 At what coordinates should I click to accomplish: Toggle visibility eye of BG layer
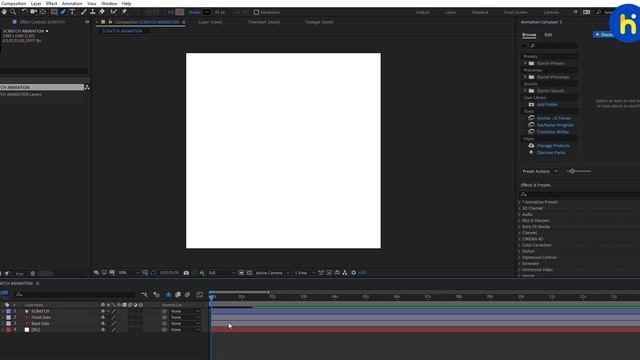(x=103, y=329)
